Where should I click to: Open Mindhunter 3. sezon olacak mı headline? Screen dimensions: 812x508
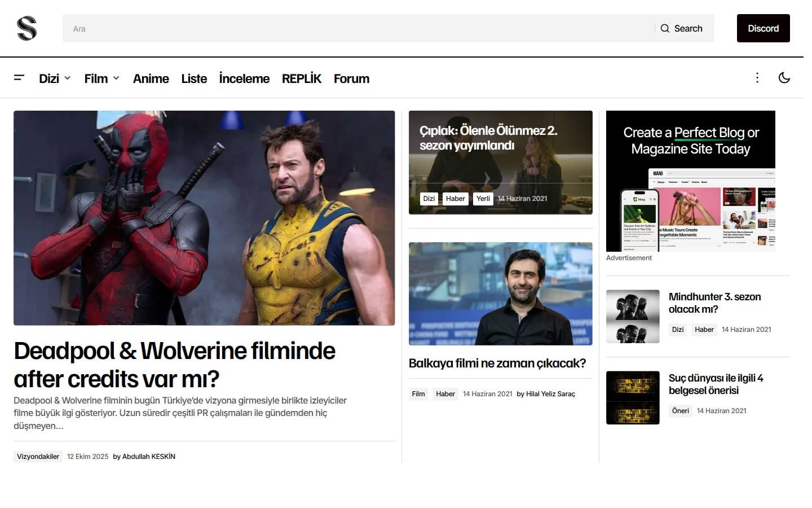click(x=714, y=303)
